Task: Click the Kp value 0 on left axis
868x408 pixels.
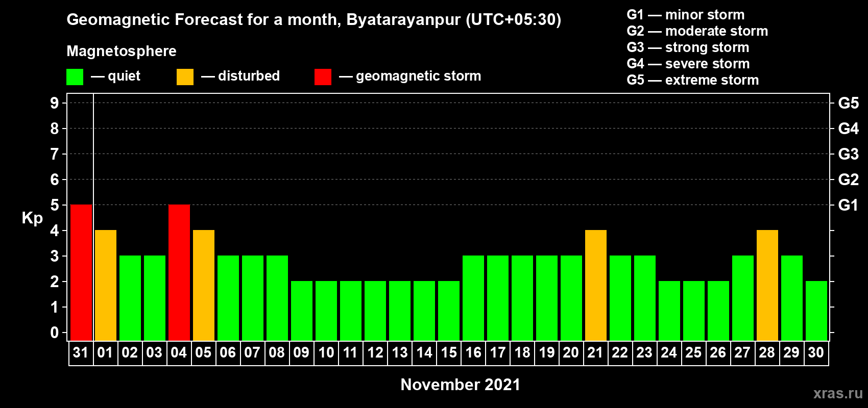Action: click(x=55, y=333)
